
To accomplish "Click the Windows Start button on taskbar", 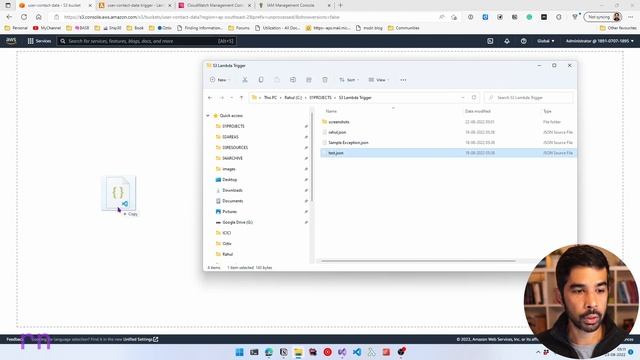I will [x=240, y=352].
